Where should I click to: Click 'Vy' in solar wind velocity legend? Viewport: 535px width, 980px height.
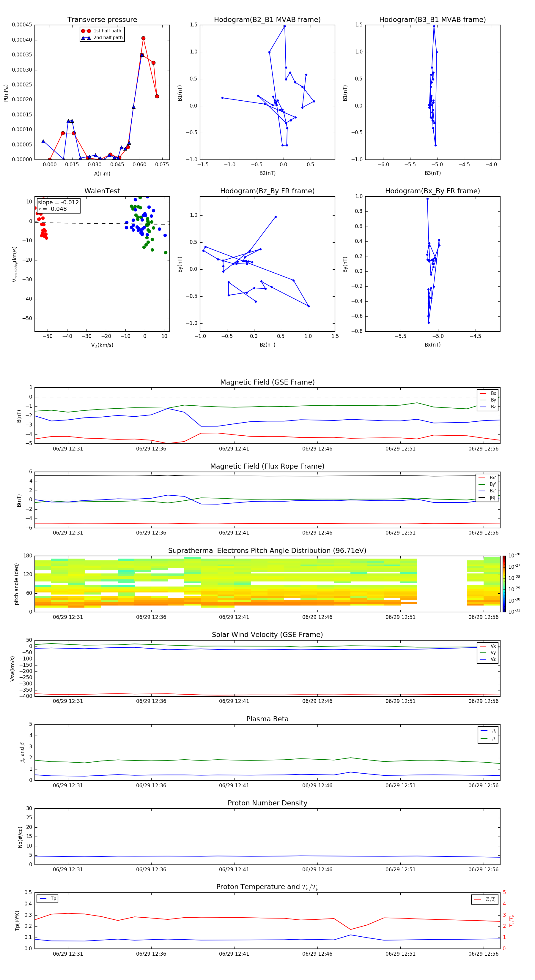[488, 653]
